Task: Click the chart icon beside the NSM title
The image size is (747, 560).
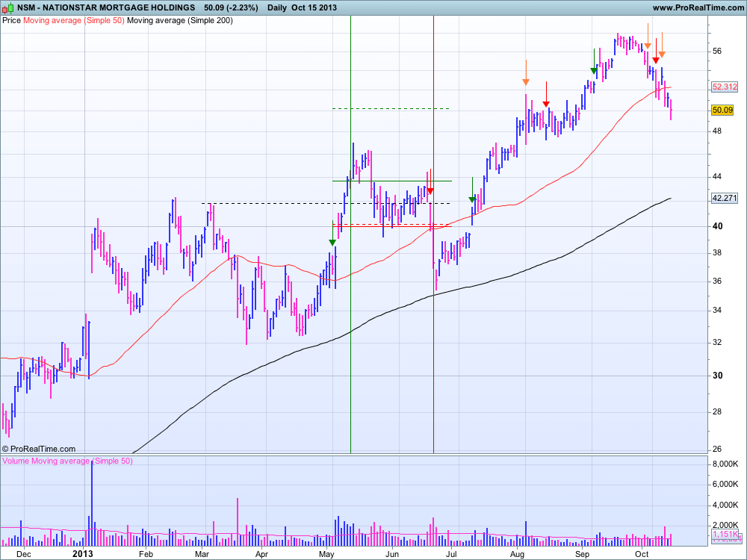Action: (8, 7)
